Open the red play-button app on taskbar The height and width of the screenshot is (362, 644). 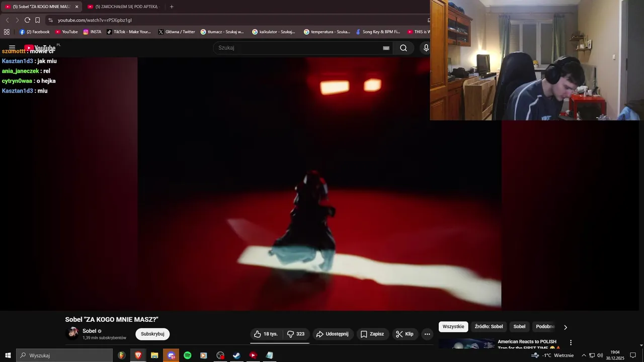253,355
